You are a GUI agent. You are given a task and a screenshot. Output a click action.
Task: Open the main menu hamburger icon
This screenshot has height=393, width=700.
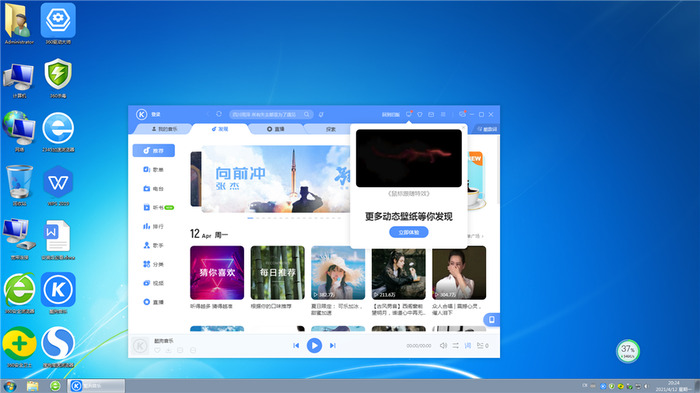coord(443,114)
